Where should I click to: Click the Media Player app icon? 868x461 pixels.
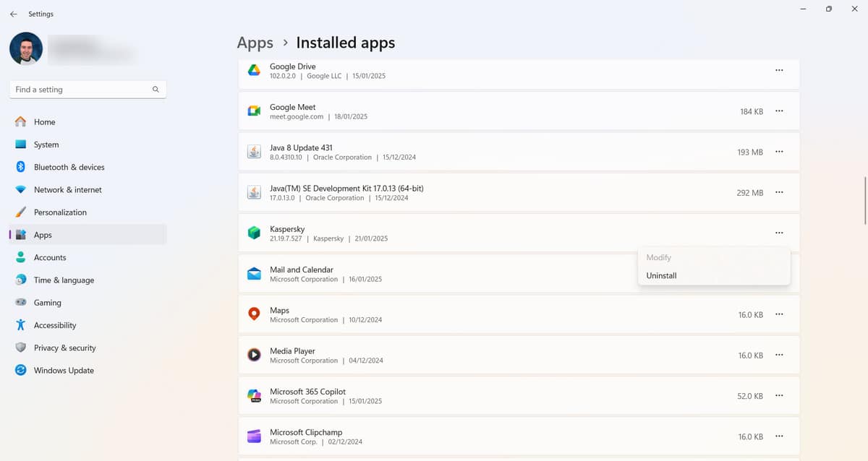[254, 355]
